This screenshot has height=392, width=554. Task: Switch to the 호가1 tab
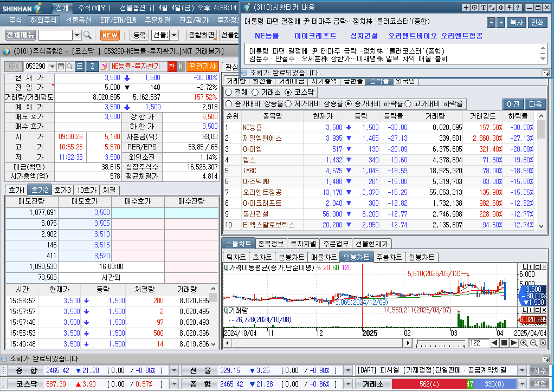17,190
